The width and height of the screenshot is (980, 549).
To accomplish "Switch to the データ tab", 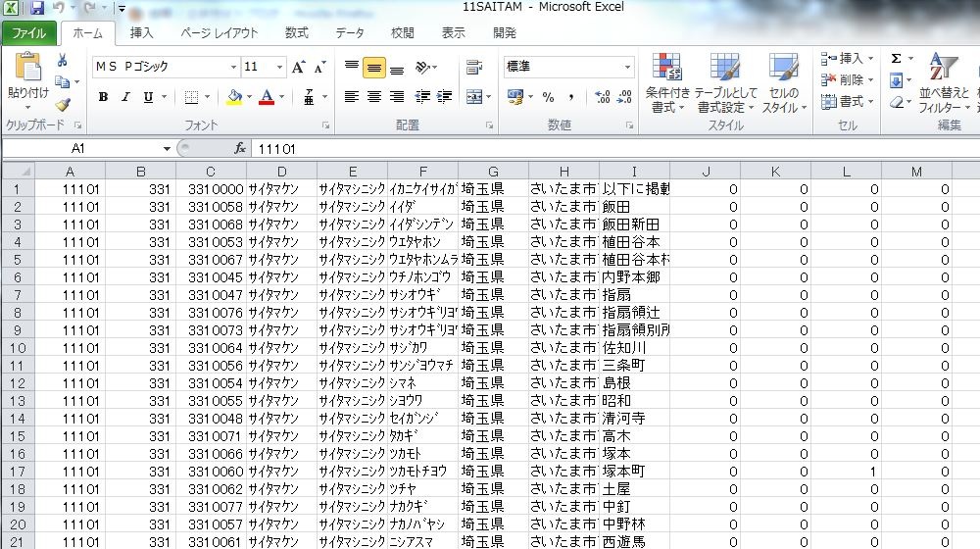I will (350, 33).
